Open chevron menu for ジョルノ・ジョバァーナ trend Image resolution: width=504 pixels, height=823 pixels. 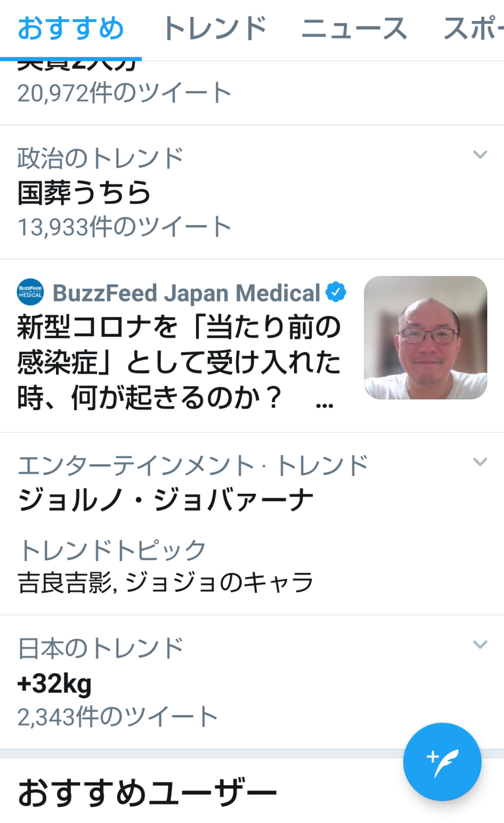pyautogui.click(x=480, y=462)
